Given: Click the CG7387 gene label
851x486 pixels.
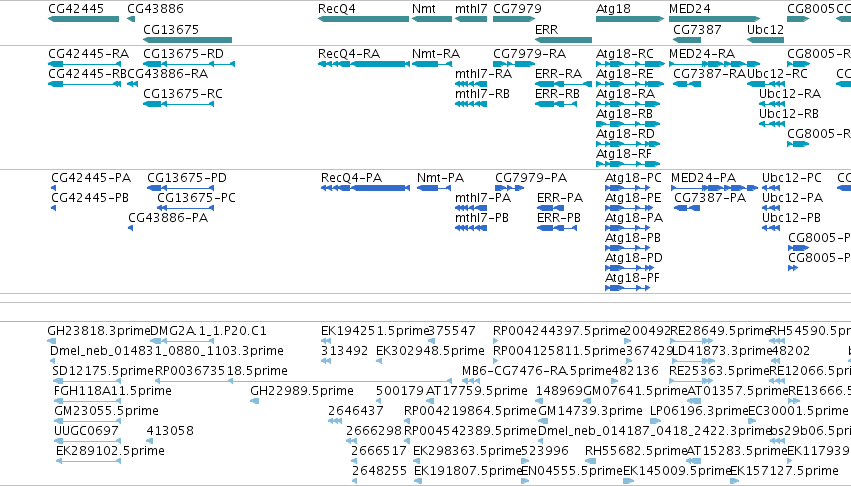Looking at the screenshot, I should pyautogui.click(x=697, y=29).
